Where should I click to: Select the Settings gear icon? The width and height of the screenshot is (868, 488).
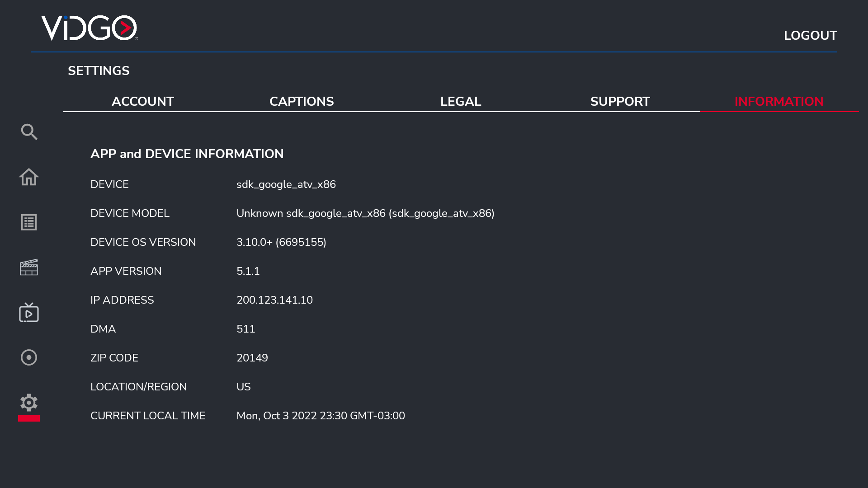[x=29, y=403]
